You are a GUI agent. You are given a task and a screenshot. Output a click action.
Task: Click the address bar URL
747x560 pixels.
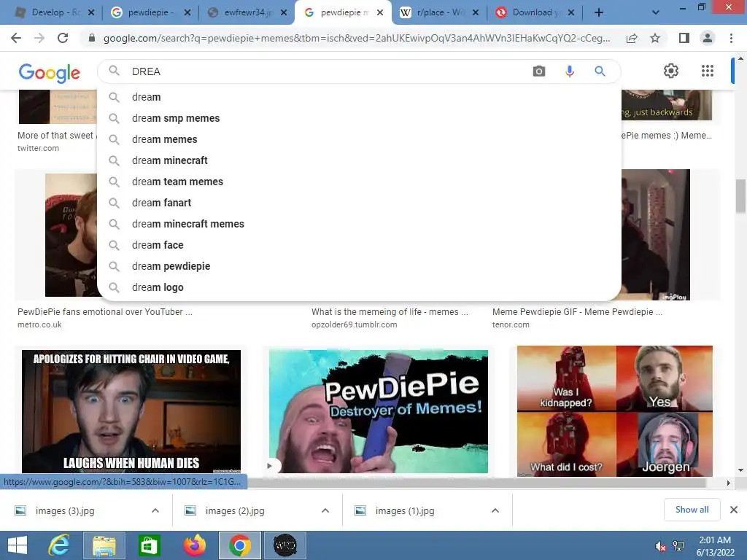point(356,38)
